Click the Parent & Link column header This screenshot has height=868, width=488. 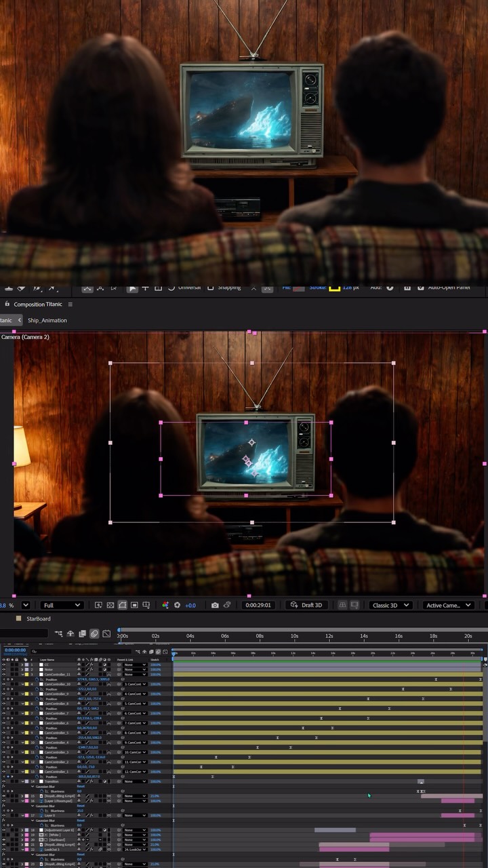(x=125, y=660)
